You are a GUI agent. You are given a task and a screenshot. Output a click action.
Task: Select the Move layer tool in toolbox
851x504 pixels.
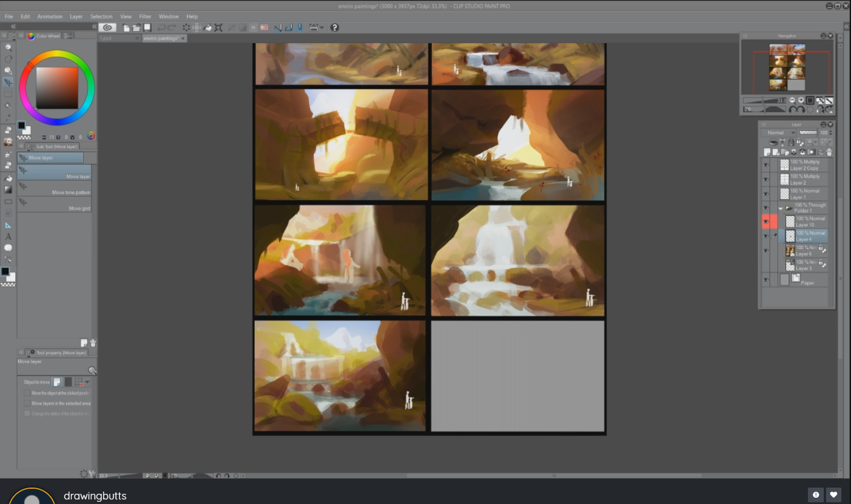pyautogui.click(x=8, y=83)
